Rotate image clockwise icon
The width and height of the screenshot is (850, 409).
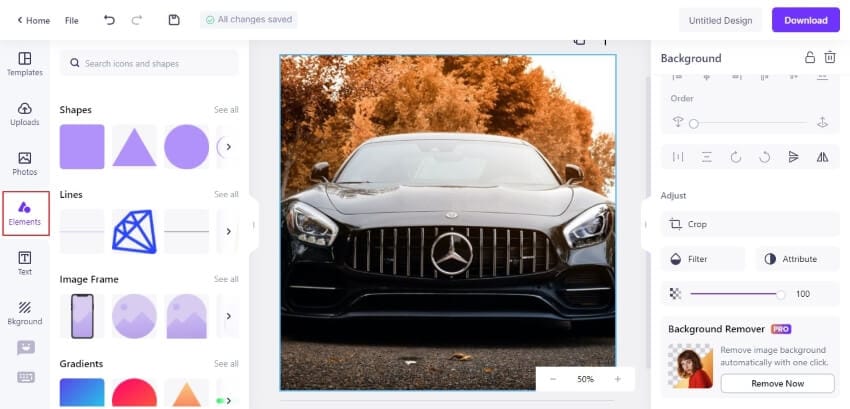coord(736,157)
